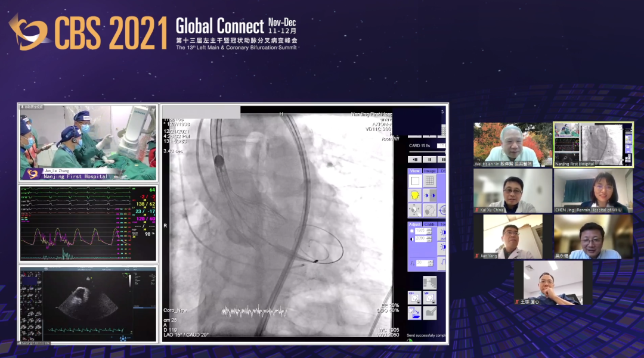Click the step backward playback button
This screenshot has width=644, height=358.
point(416,159)
